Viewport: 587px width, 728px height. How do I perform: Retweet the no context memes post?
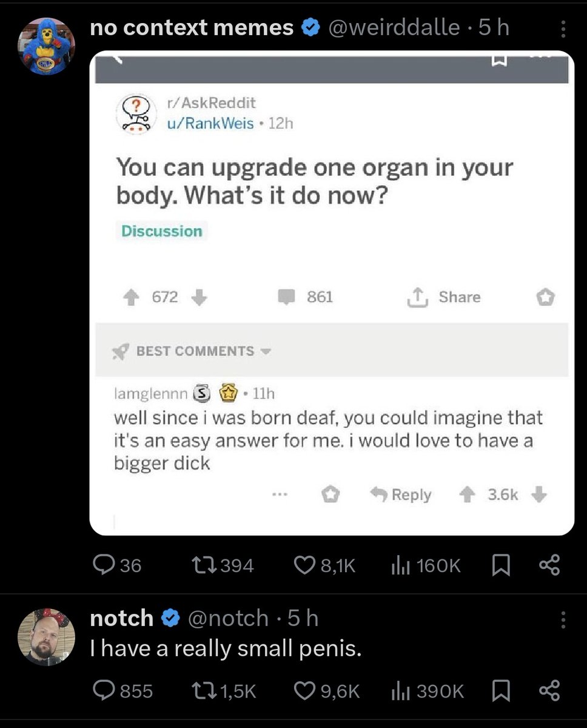coord(222,565)
